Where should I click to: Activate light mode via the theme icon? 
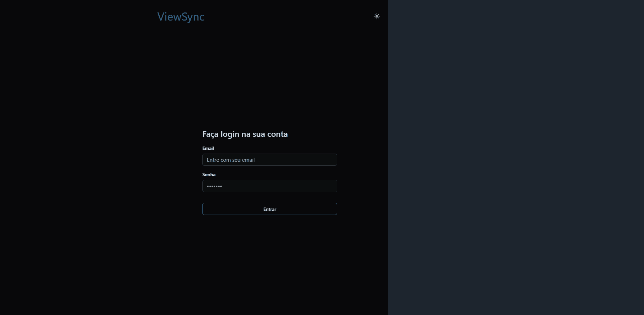click(x=377, y=16)
